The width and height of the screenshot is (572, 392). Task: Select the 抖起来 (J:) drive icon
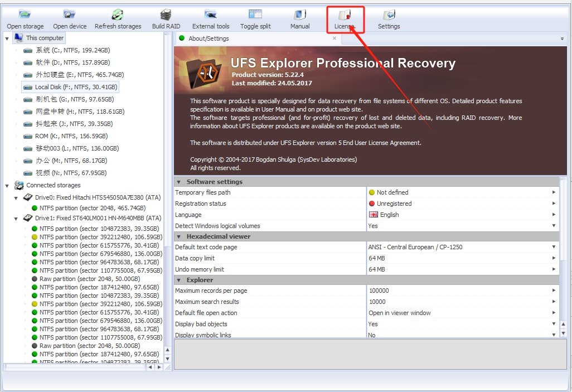coord(28,124)
